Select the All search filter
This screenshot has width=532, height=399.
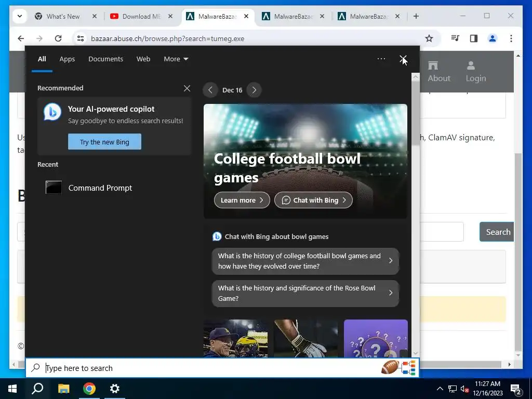coord(42,59)
